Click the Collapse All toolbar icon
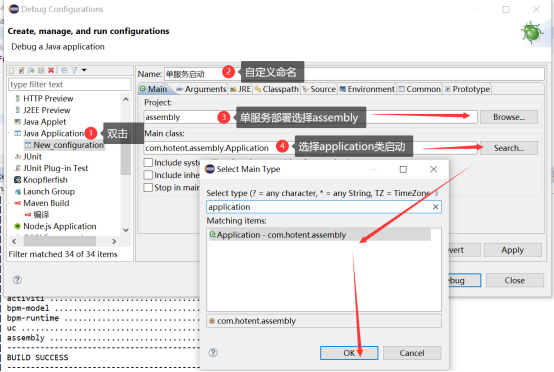 tap(64, 70)
